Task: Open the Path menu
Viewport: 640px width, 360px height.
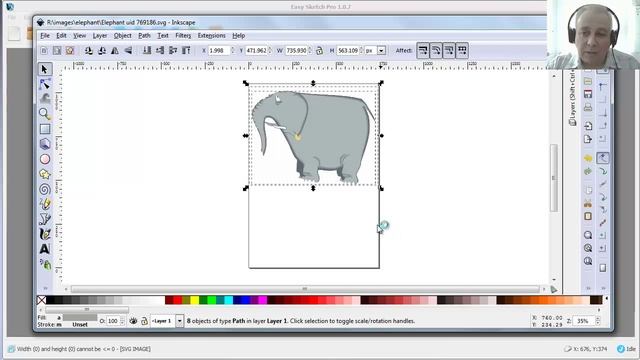Action: point(144,36)
